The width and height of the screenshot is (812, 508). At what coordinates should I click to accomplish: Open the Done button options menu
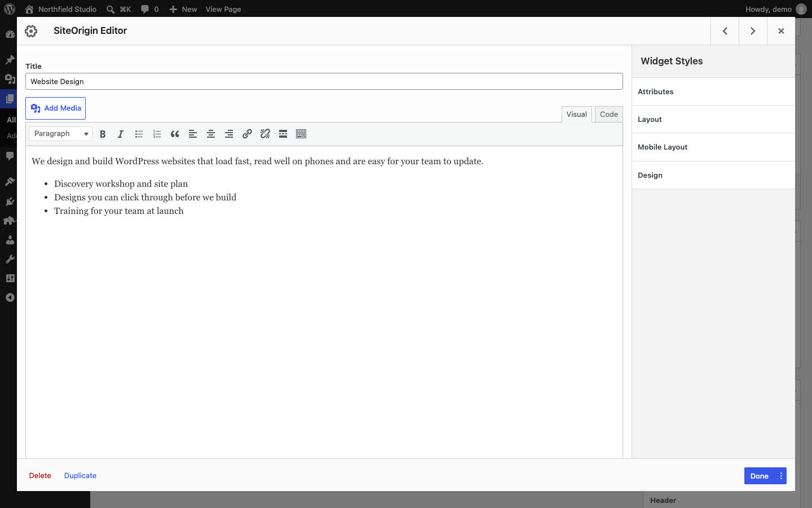(x=781, y=476)
